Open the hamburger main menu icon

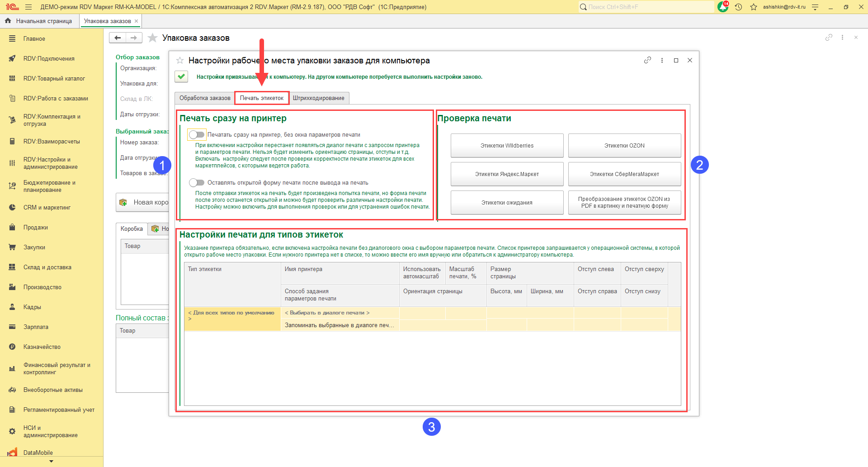coord(28,7)
